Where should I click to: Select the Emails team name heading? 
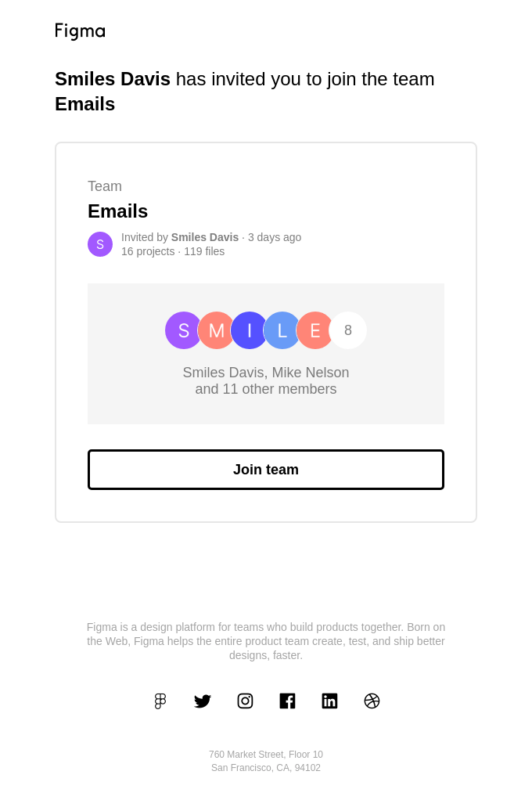[117, 211]
